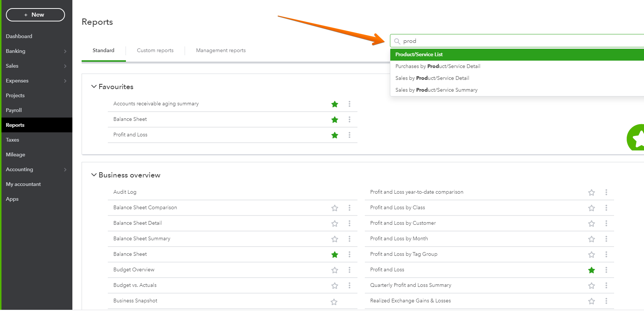This screenshot has height=312, width=644.
Task: Collapse the Favourites section
Action: (94, 87)
